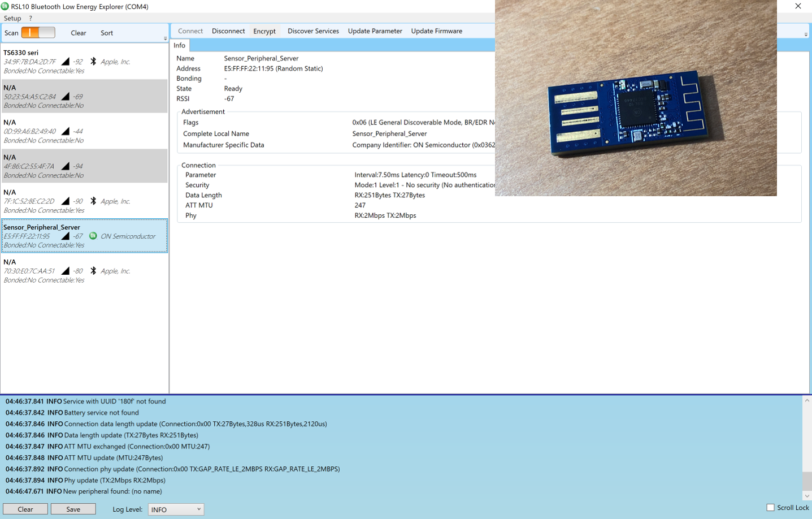Click address E5:FF:FF:22:11:95 (Random Static)
This screenshot has height=519, width=812.
(x=273, y=68)
